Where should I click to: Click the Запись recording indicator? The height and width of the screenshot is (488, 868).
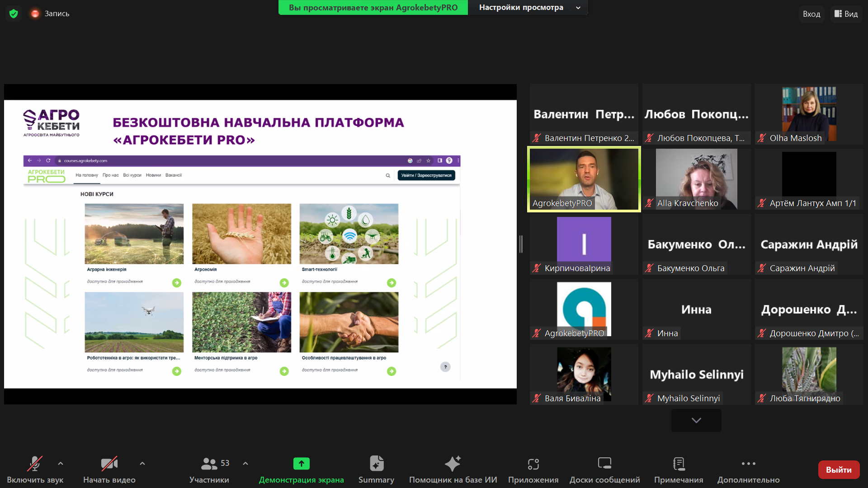tap(50, 14)
